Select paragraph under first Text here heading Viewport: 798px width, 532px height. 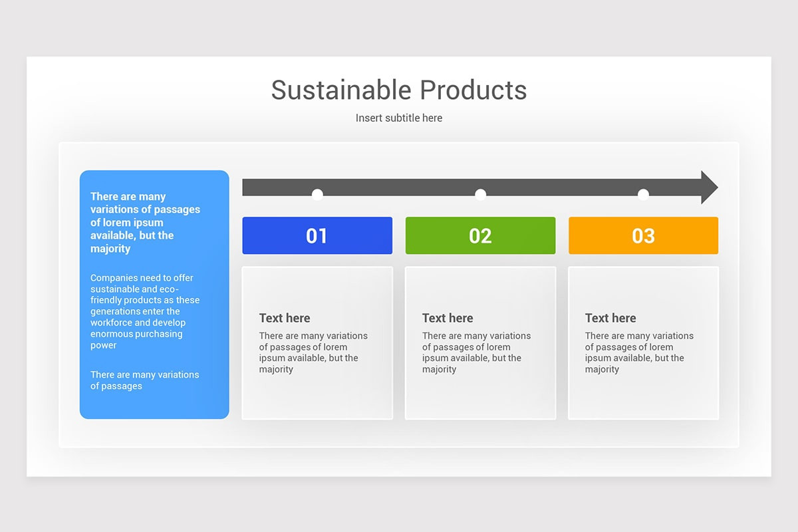[x=314, y=352]
